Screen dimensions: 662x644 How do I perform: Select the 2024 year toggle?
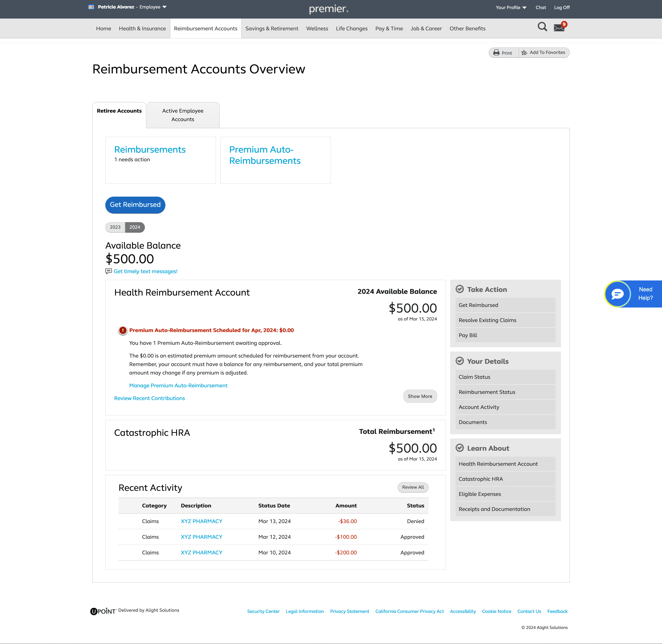click(135, 227)
